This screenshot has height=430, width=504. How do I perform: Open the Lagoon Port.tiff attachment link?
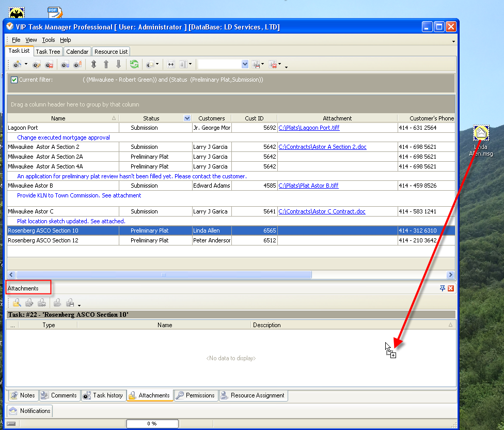(x=309, y=128)
